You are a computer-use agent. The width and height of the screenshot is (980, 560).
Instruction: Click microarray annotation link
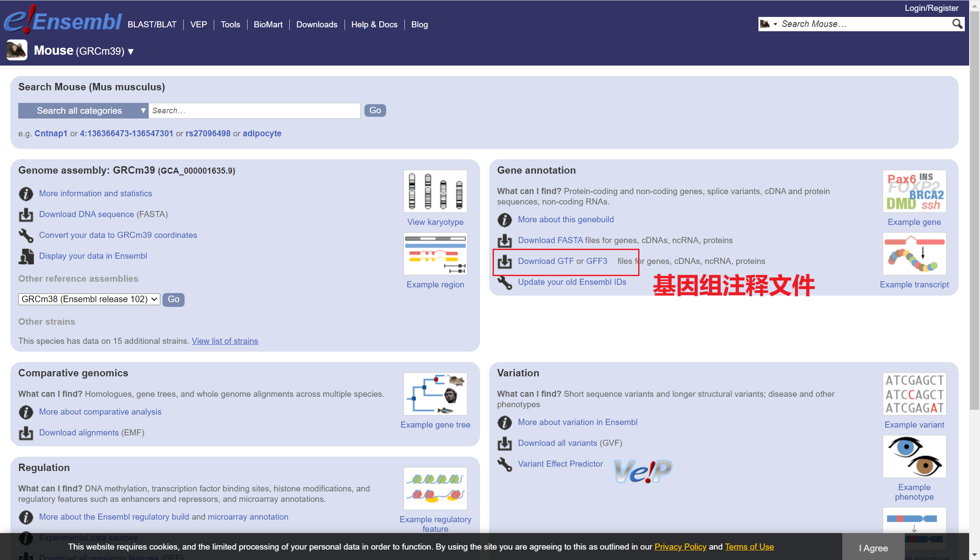pos(248,517)
